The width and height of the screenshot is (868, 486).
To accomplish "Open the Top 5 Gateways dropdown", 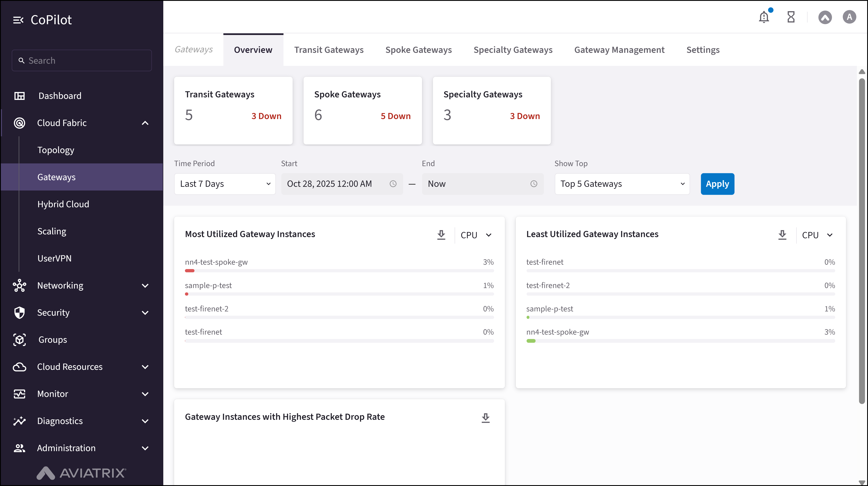I will (622, 184).
